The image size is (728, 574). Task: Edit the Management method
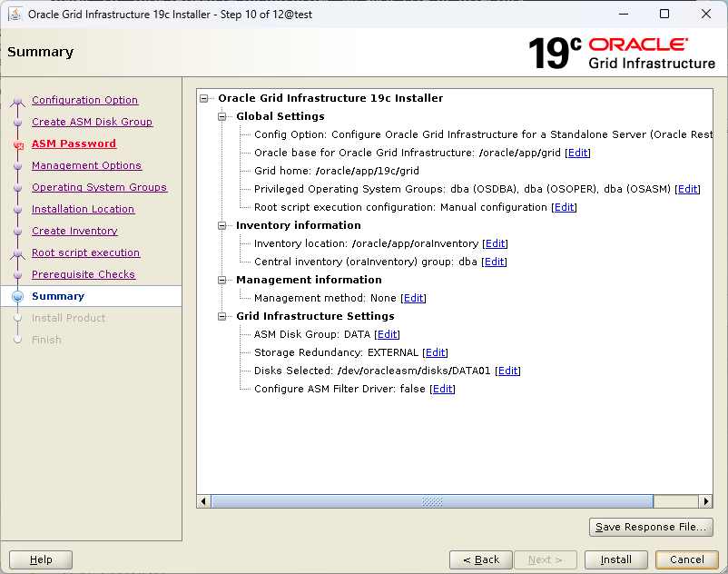coord(413,298)
